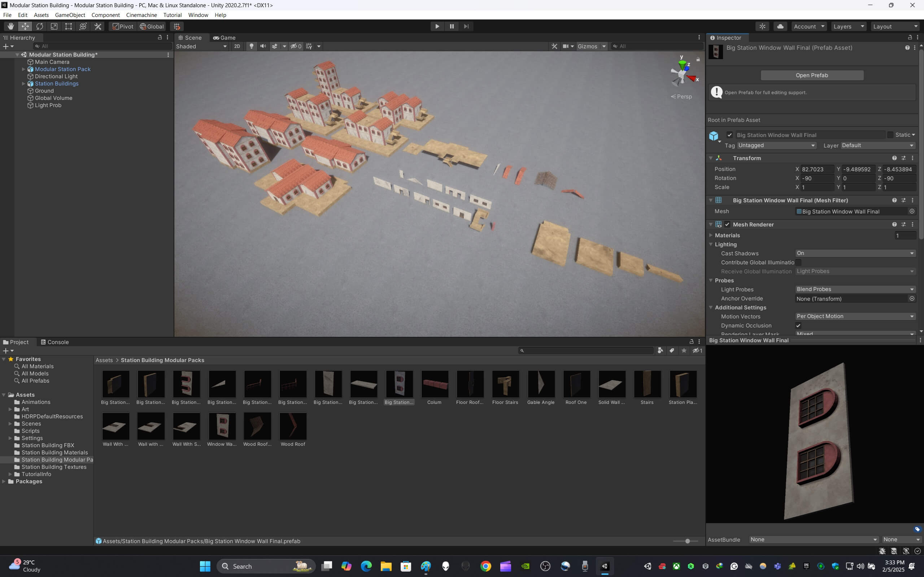924x577 pixels.
Task: Open the Shaded draw mode dropdown
Action: 201,46
